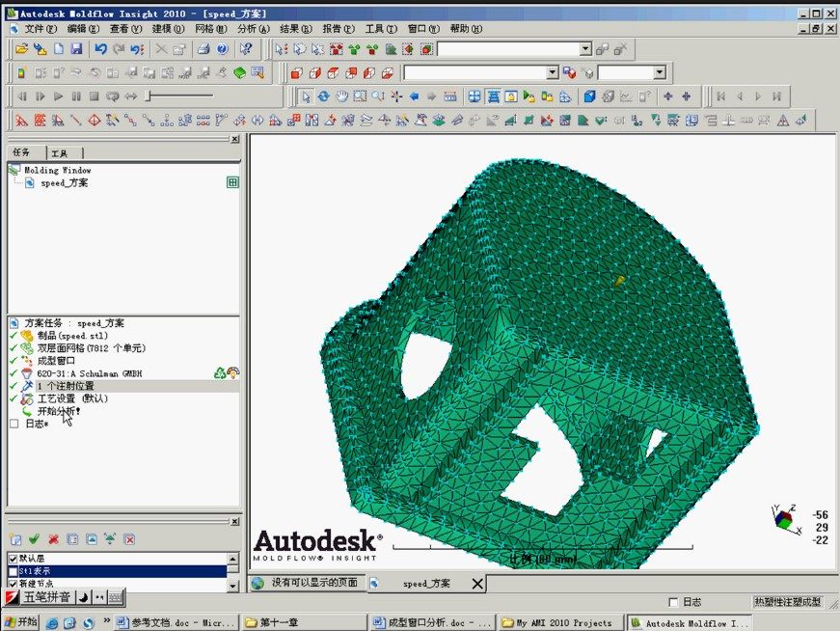Toggle the 默认层 layer checkbox
This screenshot has height=631, width=840.
click(13, 559)
